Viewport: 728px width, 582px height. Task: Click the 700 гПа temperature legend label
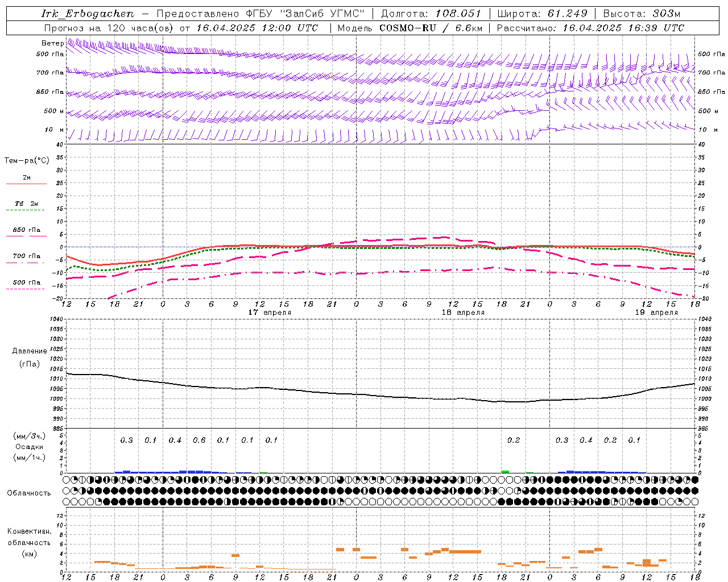27,256
